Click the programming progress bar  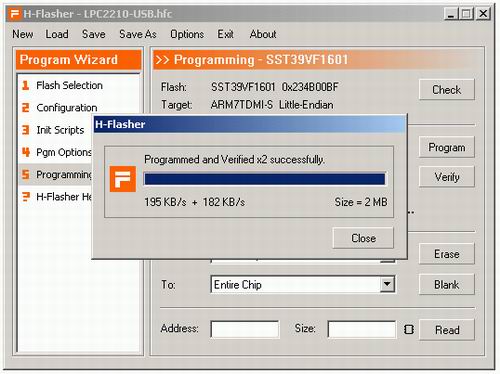coord(265,179)
